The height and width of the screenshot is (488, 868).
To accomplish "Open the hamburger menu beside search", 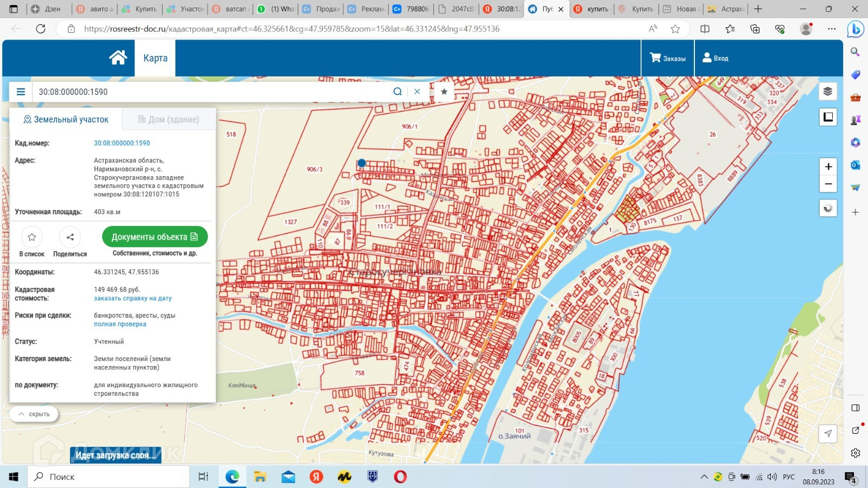I will (21, 92).
